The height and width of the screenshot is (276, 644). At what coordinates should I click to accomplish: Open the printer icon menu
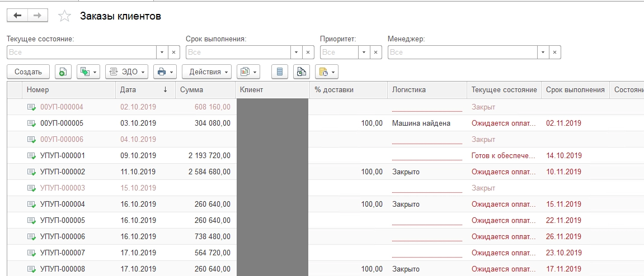pos(164,72)
